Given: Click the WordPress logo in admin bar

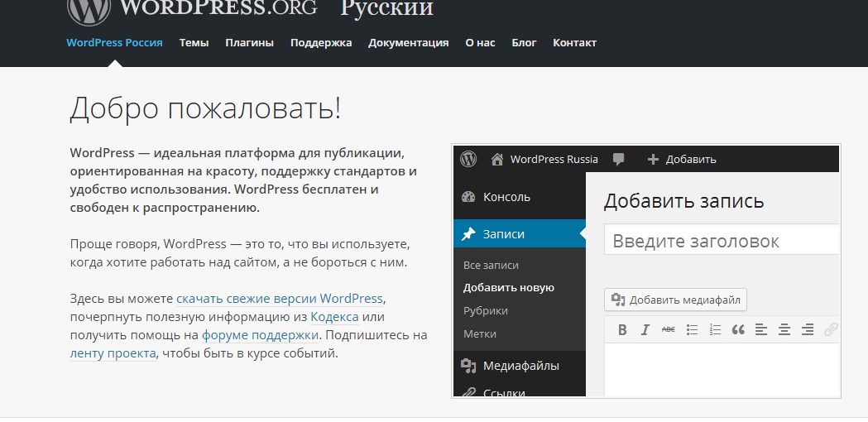Looking at the screenshot, I should coord(468,159).
